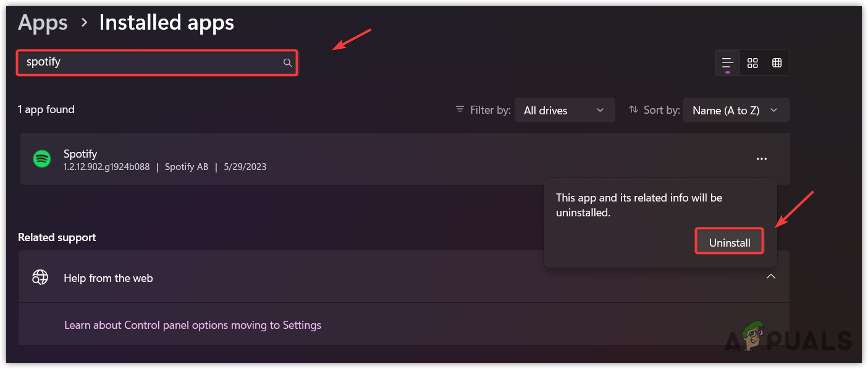The width and height of the screenshot is (868, 369).
Task: Open Learn about Control panel options link
Action: pyautogui.click(x=193, y=324)
